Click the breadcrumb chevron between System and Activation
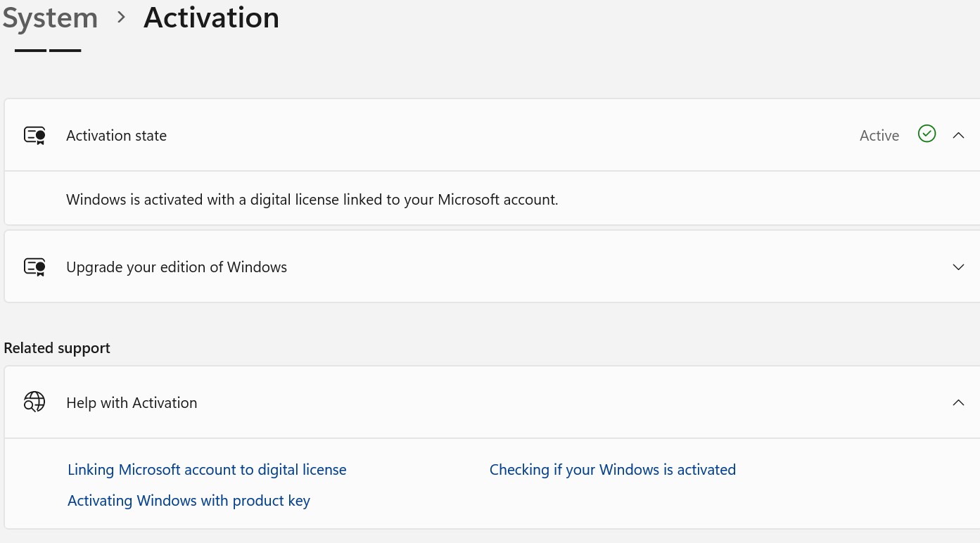Viewport: 980px width, 543px height. [x=121, y=18]
